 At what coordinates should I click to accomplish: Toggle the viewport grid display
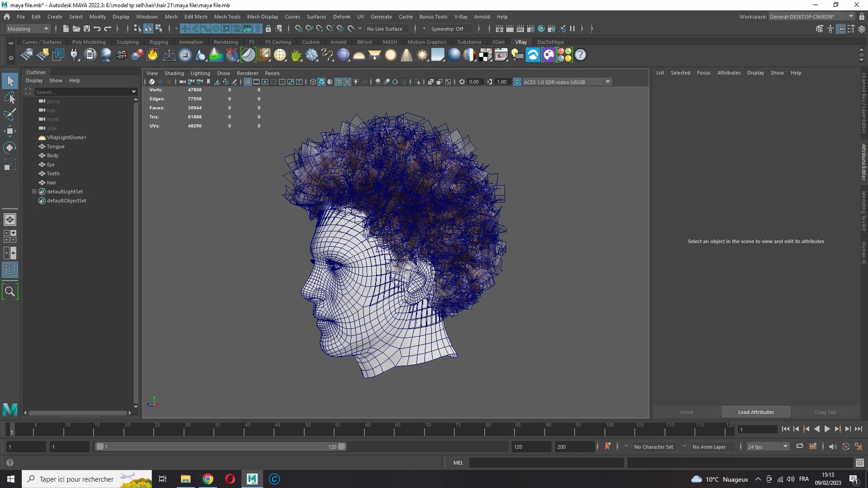[x=247, y=82]
